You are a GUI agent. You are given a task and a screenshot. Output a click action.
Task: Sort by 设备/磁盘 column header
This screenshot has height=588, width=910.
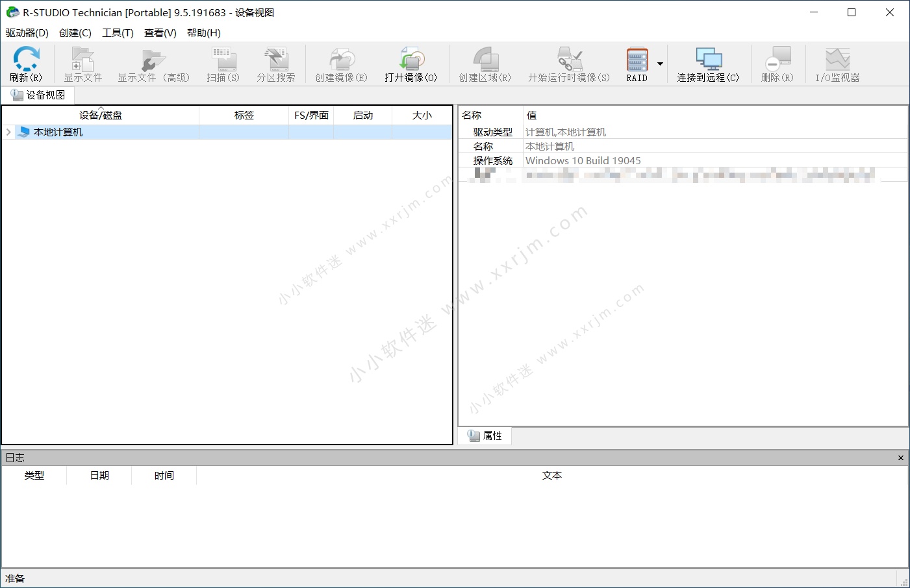pos(101,116)
